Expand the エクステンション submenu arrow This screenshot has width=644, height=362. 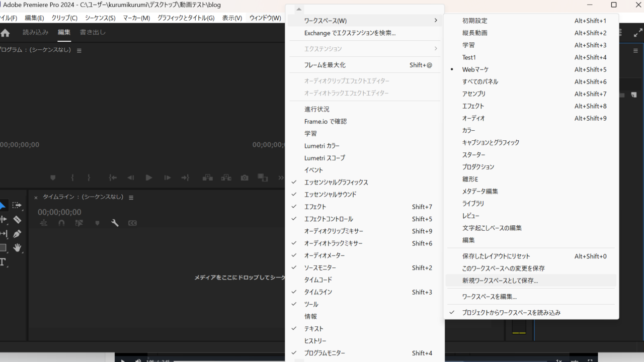[436, 49]
